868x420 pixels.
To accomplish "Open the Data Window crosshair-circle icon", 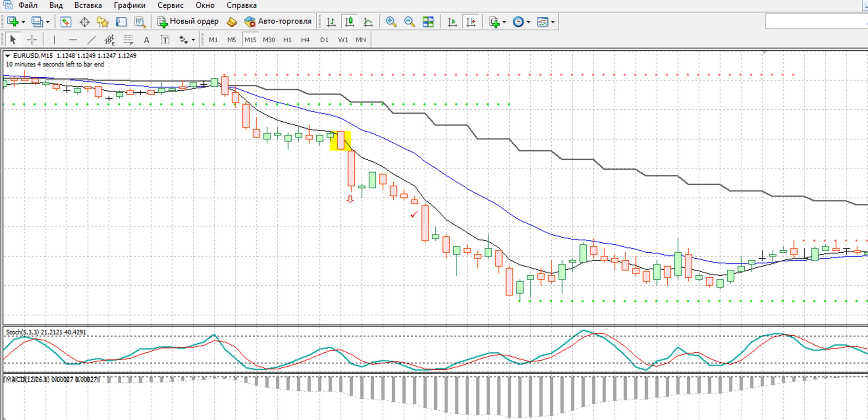I will click(x=84, y=22).
